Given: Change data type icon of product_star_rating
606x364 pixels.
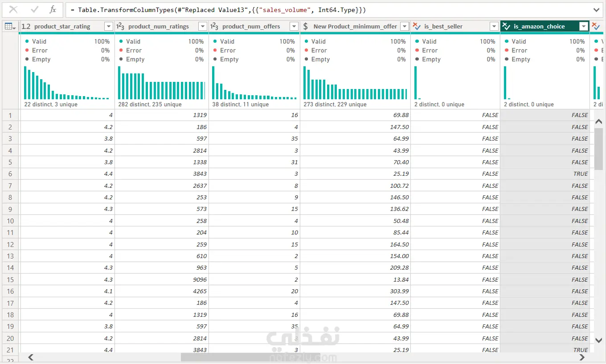Looking at the screenshot, I should tap(26, 27).
